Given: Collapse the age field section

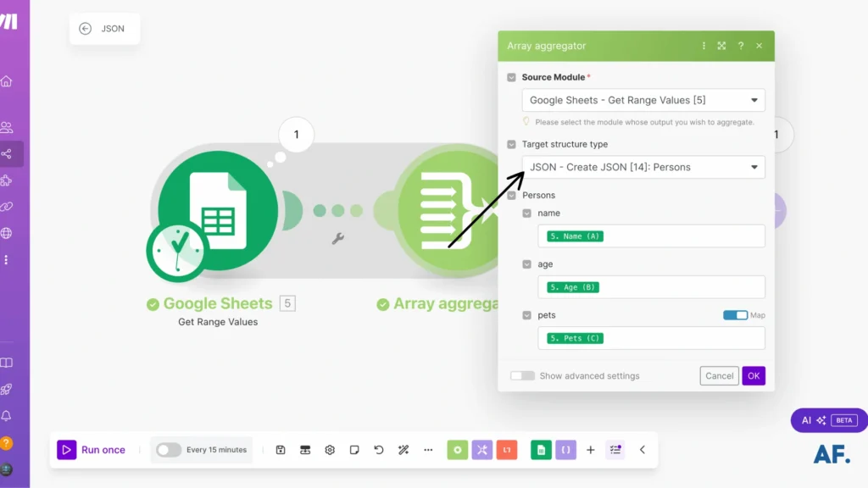Looking at the screenshot, I should point(527,264).
